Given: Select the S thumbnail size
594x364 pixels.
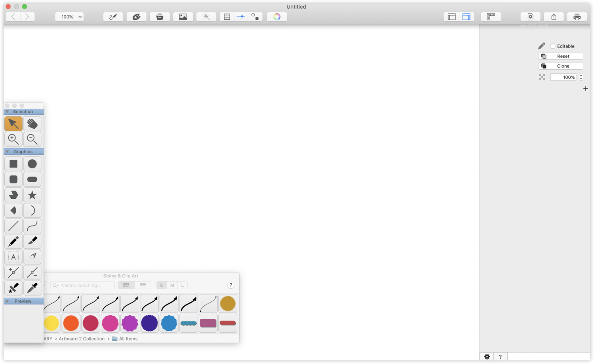Looking at the screenshot, I should click(162, 285).
